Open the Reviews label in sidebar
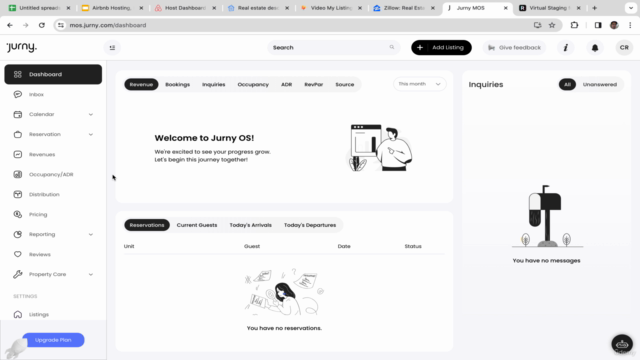This screenshot has width=640, height=360. point(40,254)
